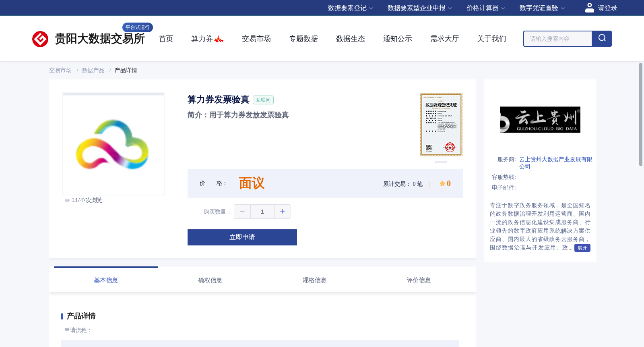Image resolution: width=644 pixels, height=347 pixels.
Task: Open the 数字凭证查验 dropdown
Action: 542,8
